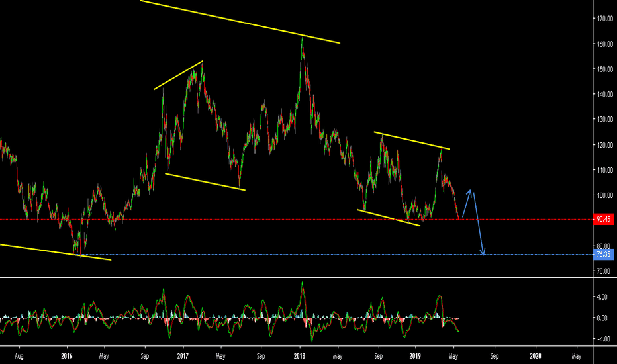Click the 120.00 price axis label
617x364 pixels.
click(x=605, y=145)
